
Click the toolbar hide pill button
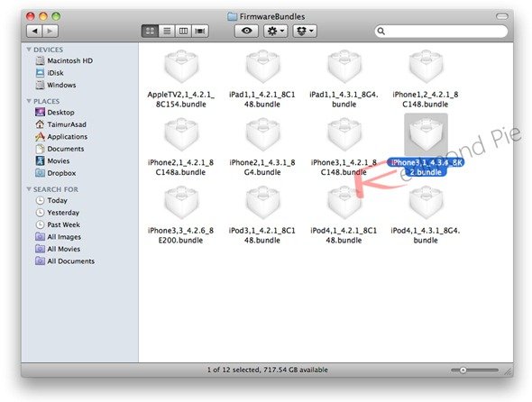point(502,16)
